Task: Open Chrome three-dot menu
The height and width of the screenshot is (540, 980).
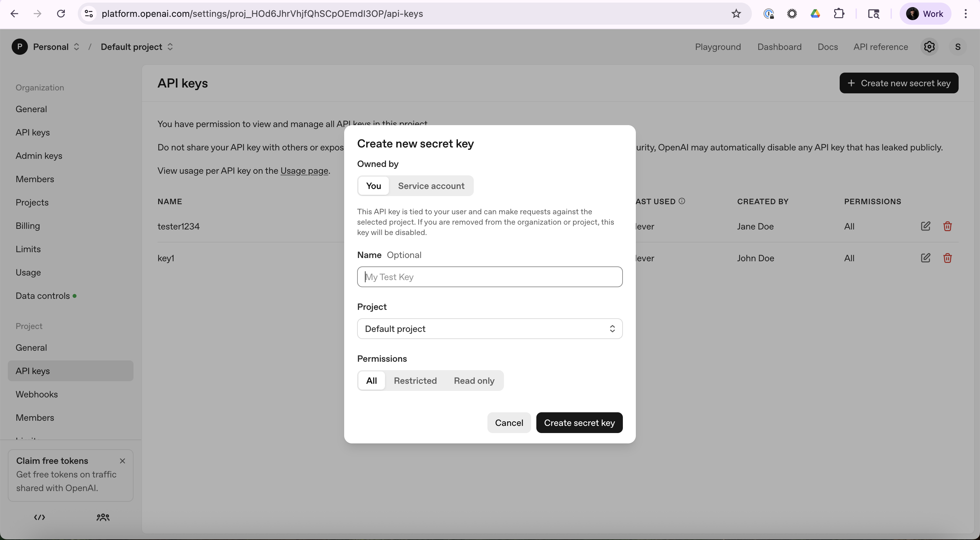Action: click(965, 14)
